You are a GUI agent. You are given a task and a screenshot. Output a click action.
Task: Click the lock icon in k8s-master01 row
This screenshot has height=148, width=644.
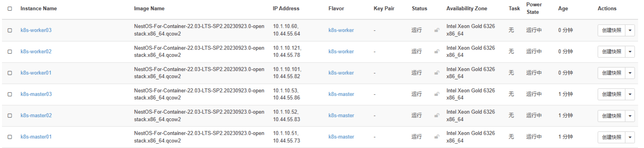coord(437,137)
